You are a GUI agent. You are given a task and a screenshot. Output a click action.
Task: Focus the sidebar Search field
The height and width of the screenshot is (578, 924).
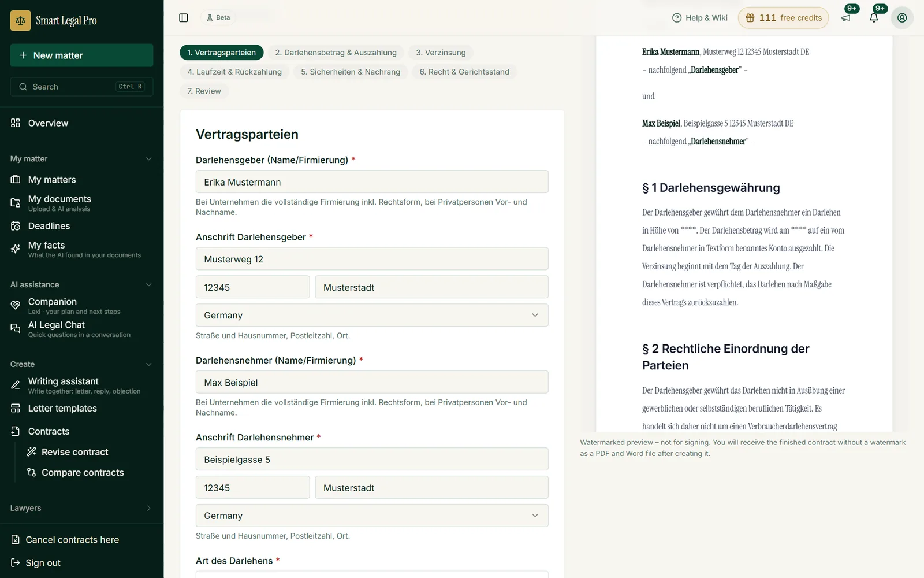(x=81, y=87)
